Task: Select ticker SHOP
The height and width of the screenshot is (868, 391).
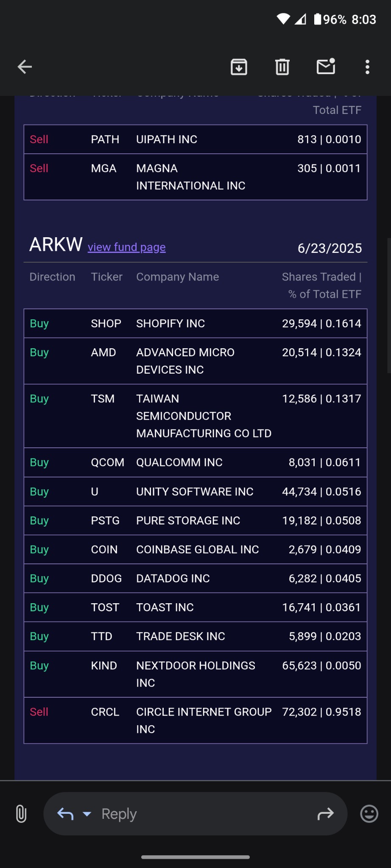Action: point(106,324)
